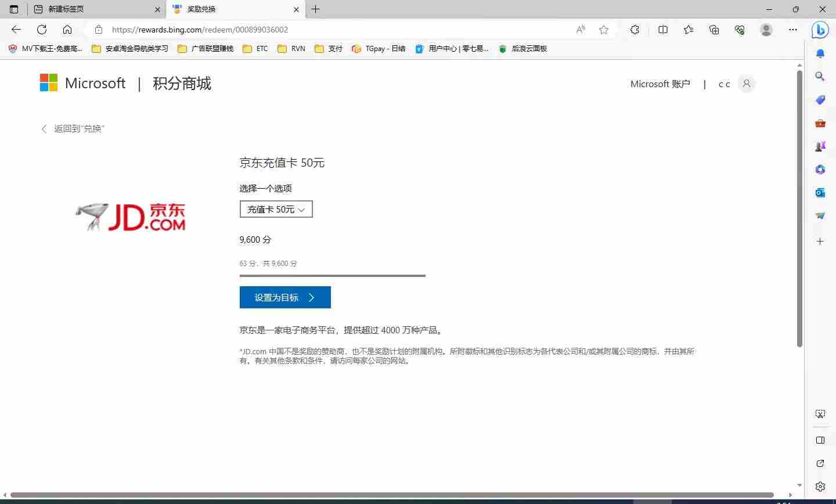Open sidebar notifications bell
836x504 pixels.
(x=820, y=54)
